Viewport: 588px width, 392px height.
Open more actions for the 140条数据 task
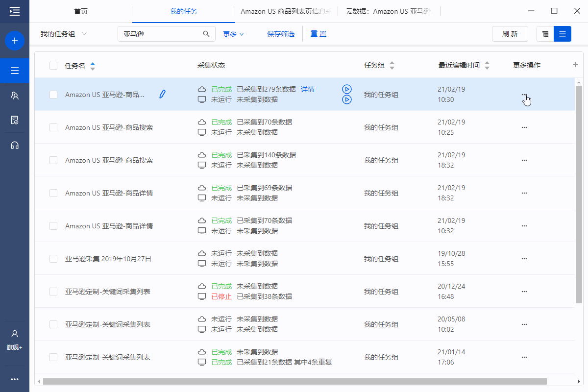(x=524, y=160)
